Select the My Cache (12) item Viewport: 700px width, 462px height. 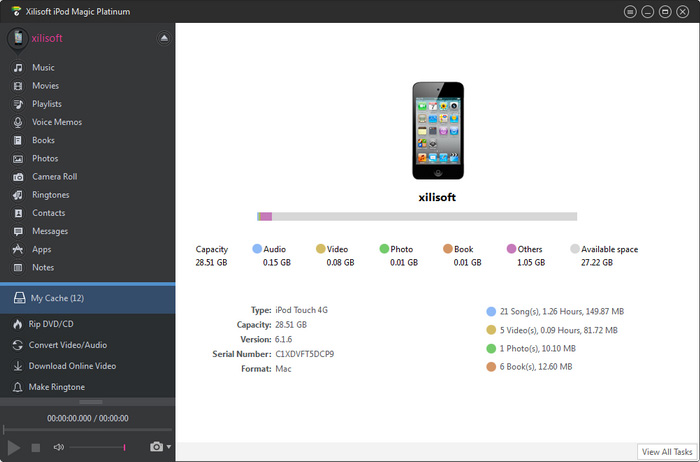[x=57, y=298]
